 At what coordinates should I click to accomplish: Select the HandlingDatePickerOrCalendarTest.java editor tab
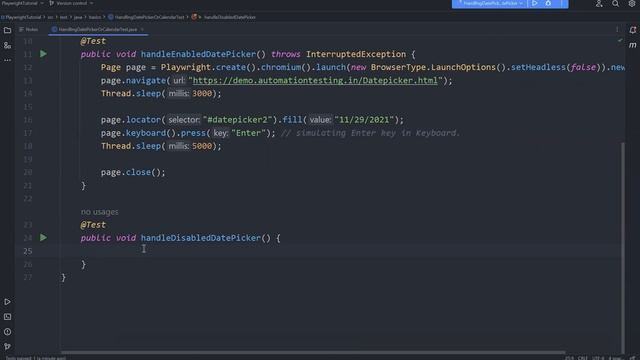point(98,29)
